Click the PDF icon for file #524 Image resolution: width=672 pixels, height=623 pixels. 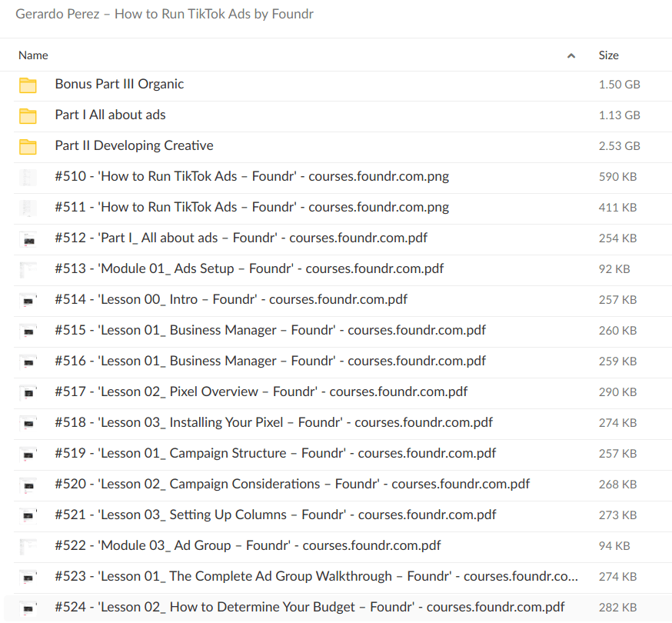[x=28, y=608]
